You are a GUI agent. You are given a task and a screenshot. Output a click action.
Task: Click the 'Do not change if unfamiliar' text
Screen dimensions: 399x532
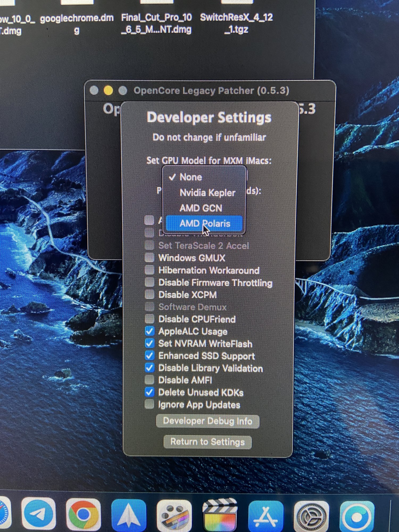pos(209,137)
